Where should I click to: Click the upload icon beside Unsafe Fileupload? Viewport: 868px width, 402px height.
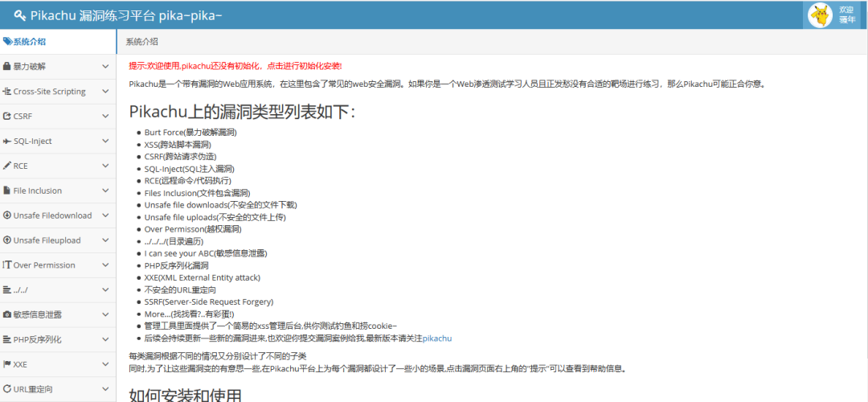(x=6, y=240)
